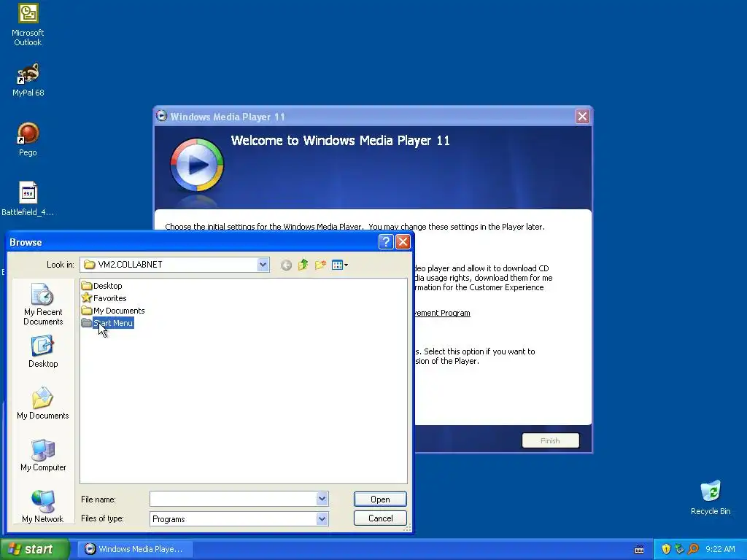747x560 pixels.
Task: Expand the File name dropdown arrow
Action: click(x=322, y=499)
